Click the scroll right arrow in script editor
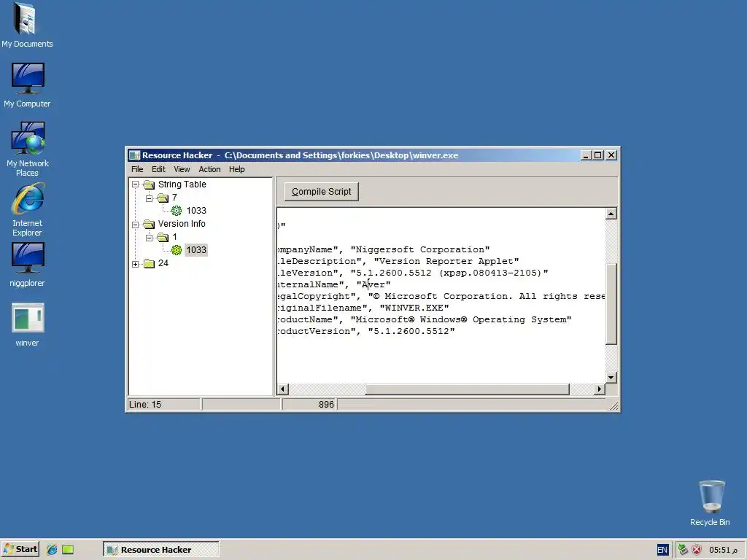Viewport: 747px width, 560px height. pos(600,389)
